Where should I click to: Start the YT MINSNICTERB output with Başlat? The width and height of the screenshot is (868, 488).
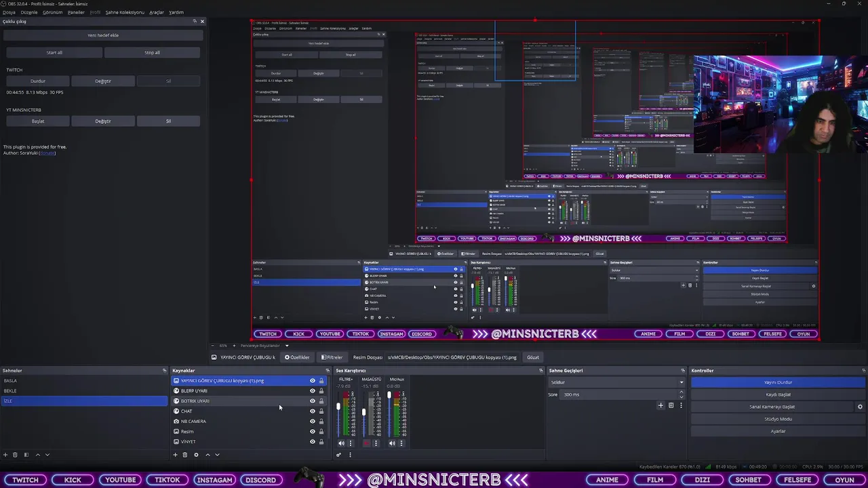coord(38,121)
